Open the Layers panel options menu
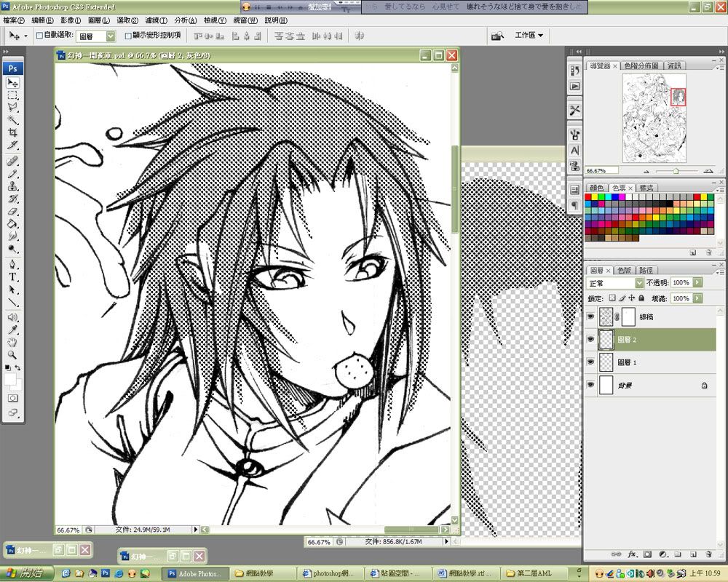Viewport: 728px width, 582px height. coord(720,272)
